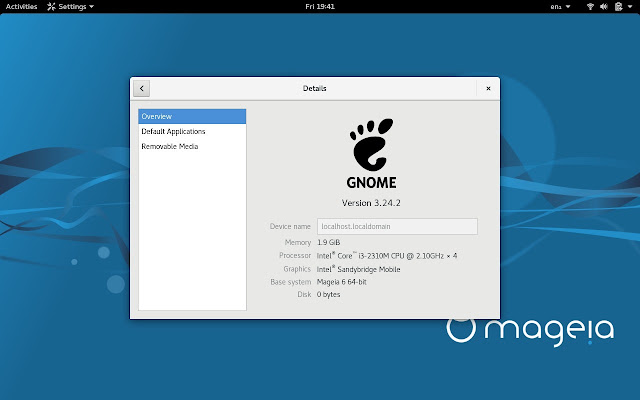Click the Base system label
640x400 pixels.
coord(291,282)
